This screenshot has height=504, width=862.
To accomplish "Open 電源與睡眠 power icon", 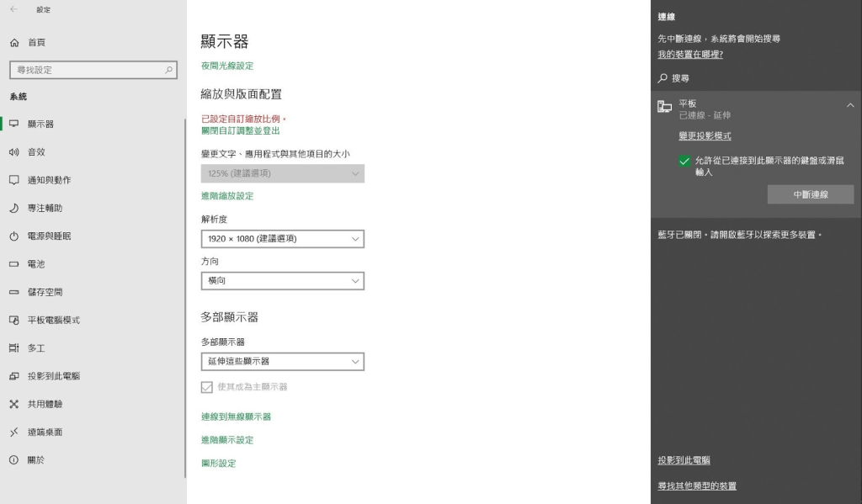I will [x=13, y=236].
